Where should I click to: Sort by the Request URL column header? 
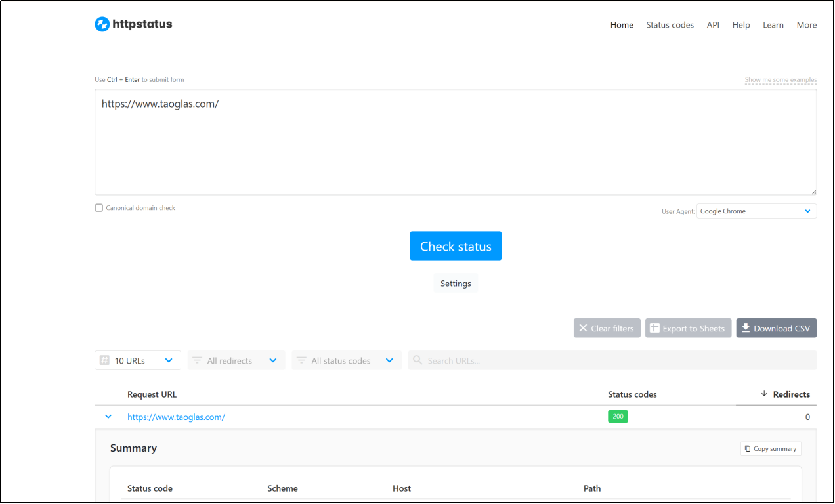[152, 394]
